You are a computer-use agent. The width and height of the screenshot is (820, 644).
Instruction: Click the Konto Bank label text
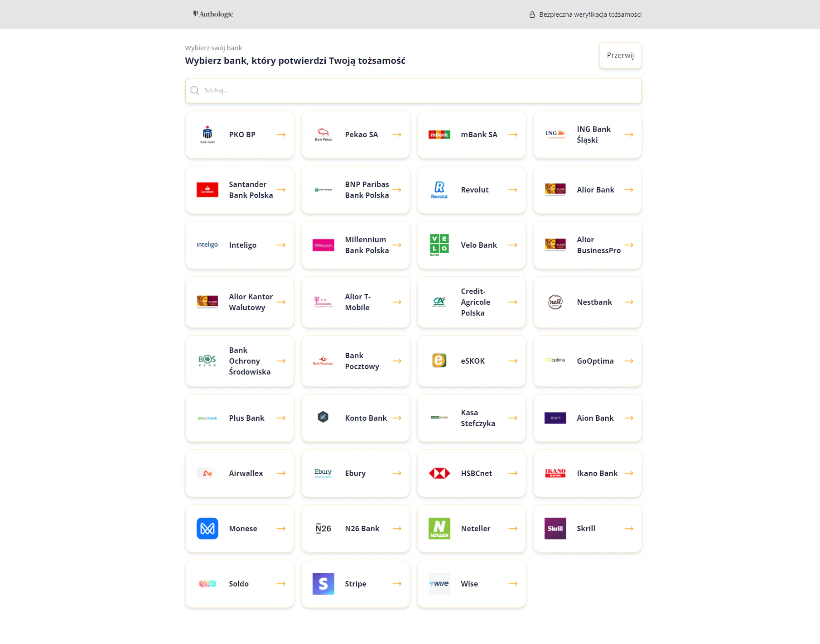coord(366,418)
